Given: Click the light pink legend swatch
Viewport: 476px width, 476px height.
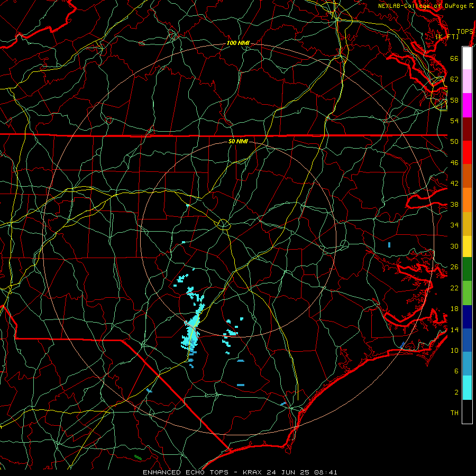Looking at the screenshot, I should coord(467,81).
